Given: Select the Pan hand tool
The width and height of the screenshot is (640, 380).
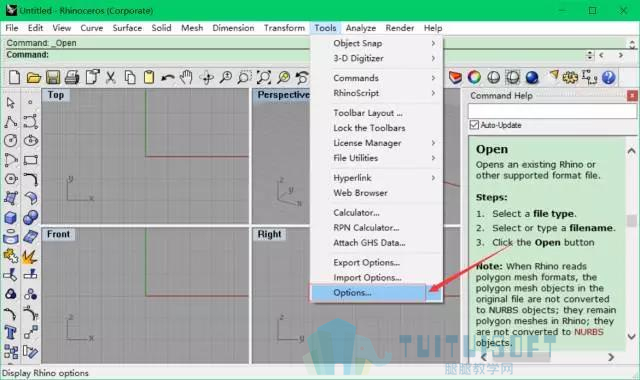Looking at the screenshot, I should pyautogui.click(x=187, y=77).
